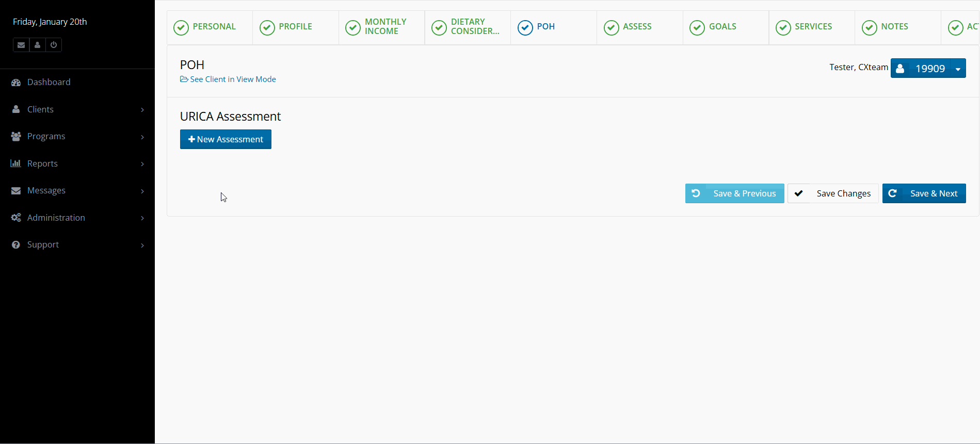Screen dimensions: 980x444
Task: Go to the SERVICES tab
Action: click(x=813, y=27)
